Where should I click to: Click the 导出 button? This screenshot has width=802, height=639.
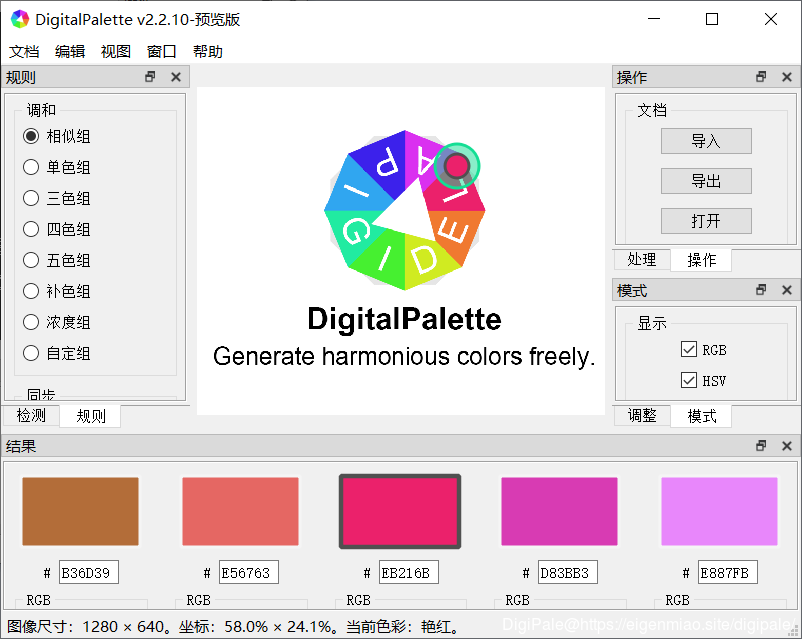pyautogui.click(x=706, y=181)
